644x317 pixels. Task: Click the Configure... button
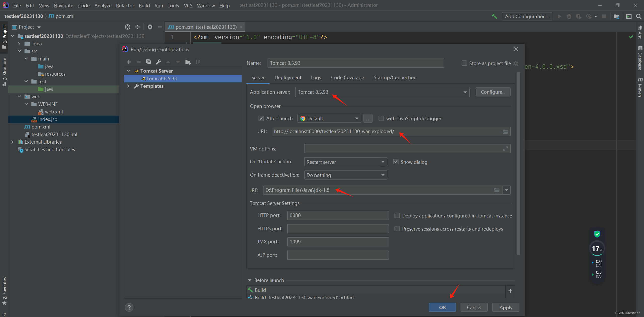coord(493,92)
